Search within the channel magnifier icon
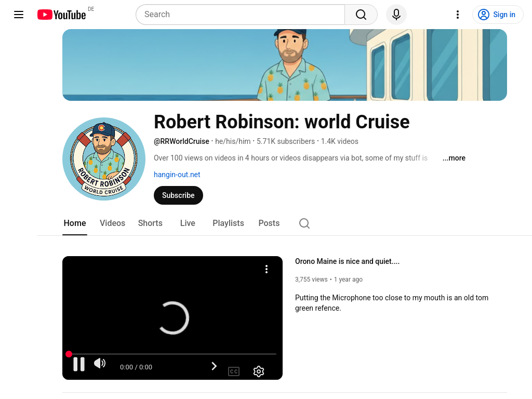The height and width of the screenshot is (399, 532). [x=304, y=223]
